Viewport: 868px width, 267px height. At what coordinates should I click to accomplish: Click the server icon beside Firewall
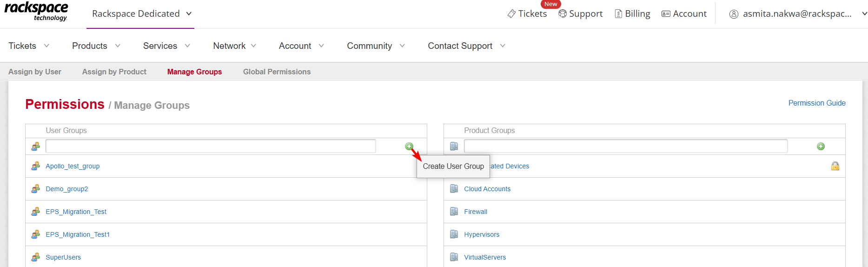pyautogui.click(x=454, y=212)
